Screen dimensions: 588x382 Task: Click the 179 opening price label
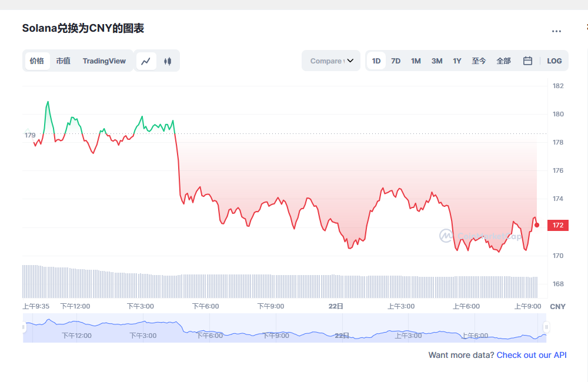[30, 135]
